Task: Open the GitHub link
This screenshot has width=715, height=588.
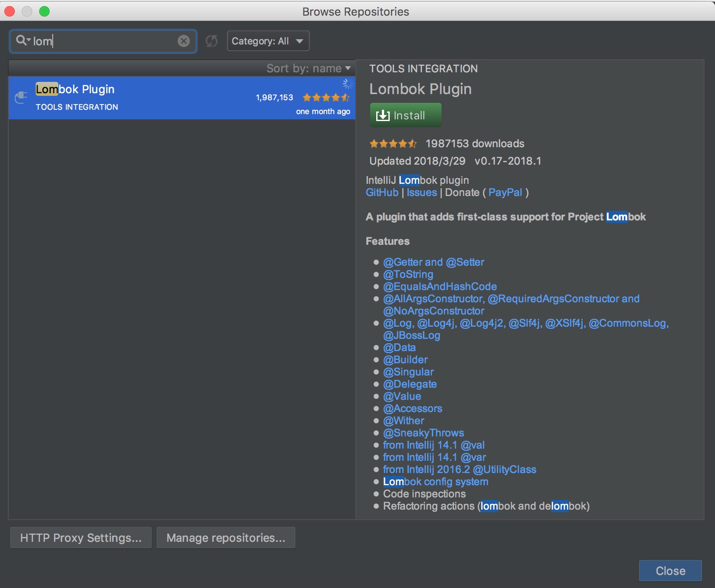Action: pyautogui.click(x=382, y=193)
